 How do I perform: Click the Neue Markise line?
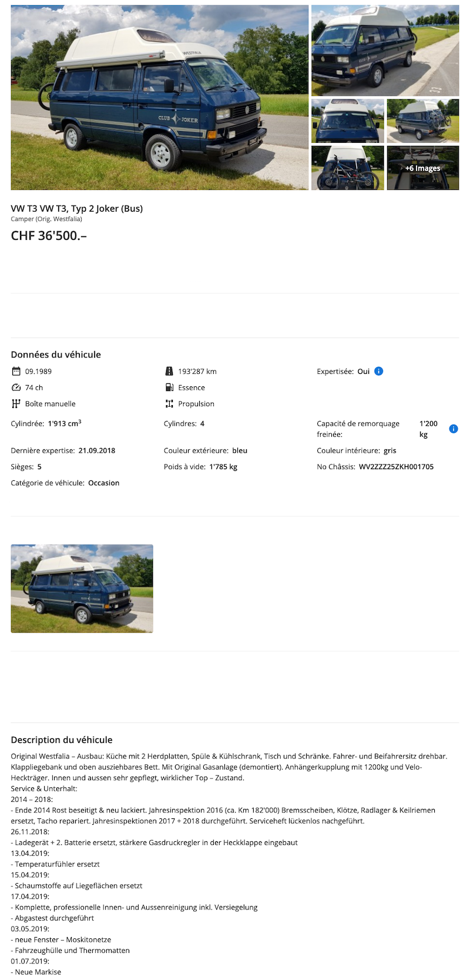pyautogui.click(x=36, y=972)
